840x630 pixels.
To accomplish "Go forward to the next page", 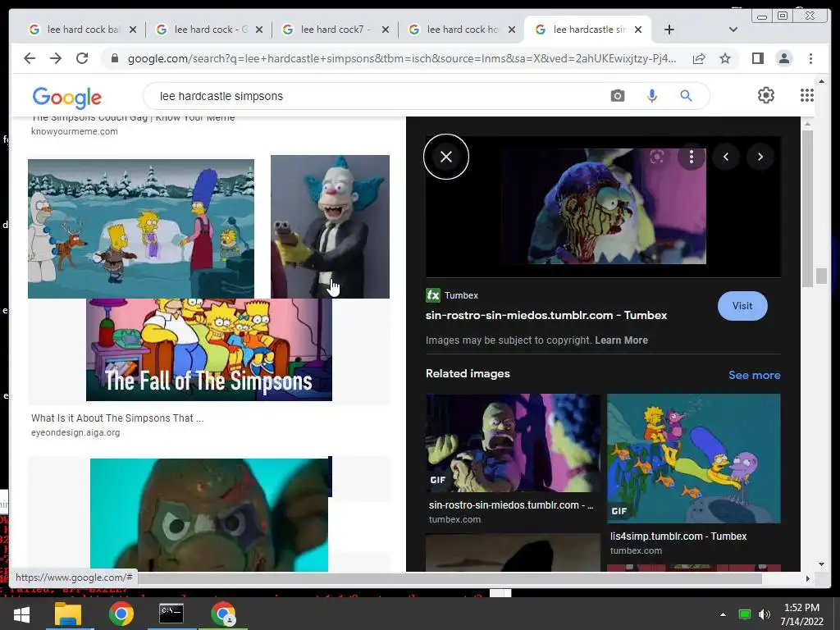I will coord(56,58).
